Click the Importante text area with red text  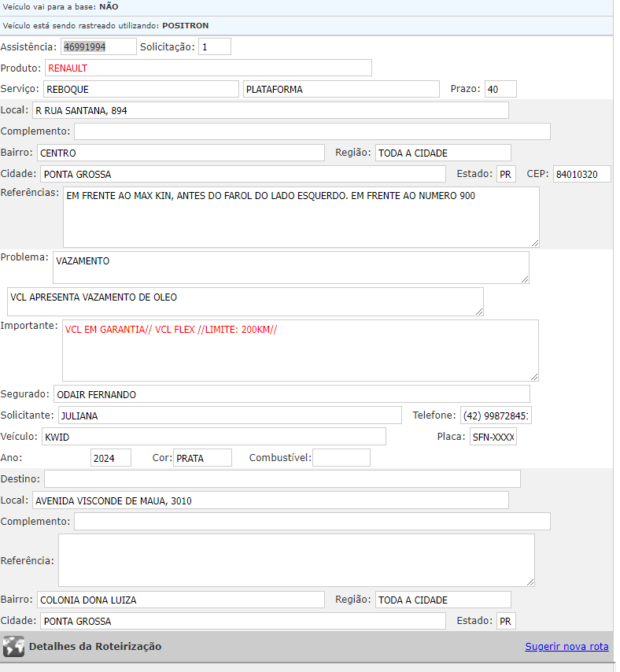coord(300,350)
